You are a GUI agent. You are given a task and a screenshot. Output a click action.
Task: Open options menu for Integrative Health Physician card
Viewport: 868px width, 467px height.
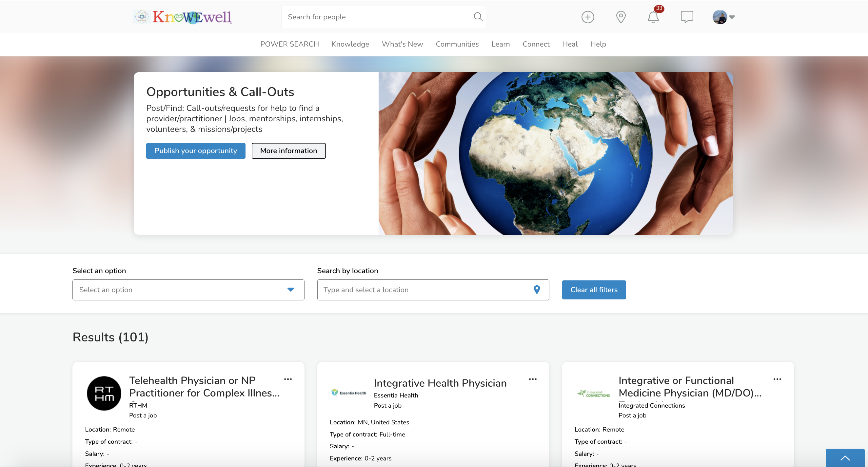click(533, 379)
